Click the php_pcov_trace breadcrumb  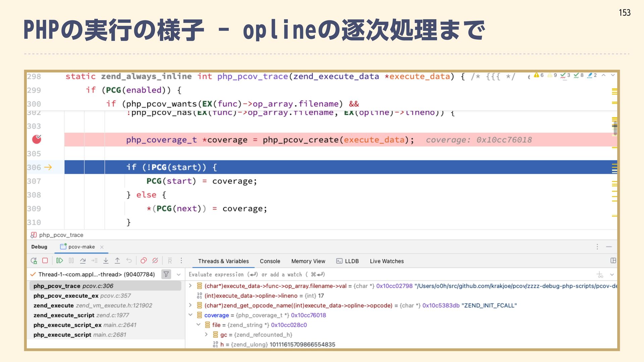click(61, 235)
